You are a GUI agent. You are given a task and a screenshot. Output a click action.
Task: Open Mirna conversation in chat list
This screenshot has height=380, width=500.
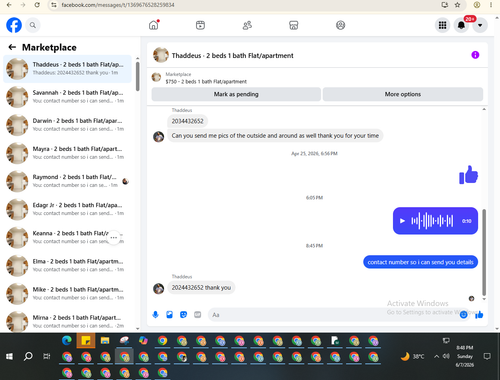(67, 321)
